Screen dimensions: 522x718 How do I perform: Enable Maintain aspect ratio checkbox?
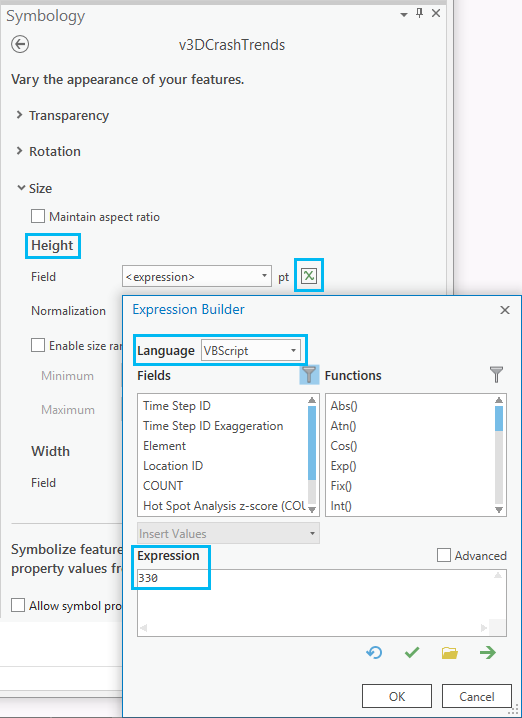[x=38, y=216]
